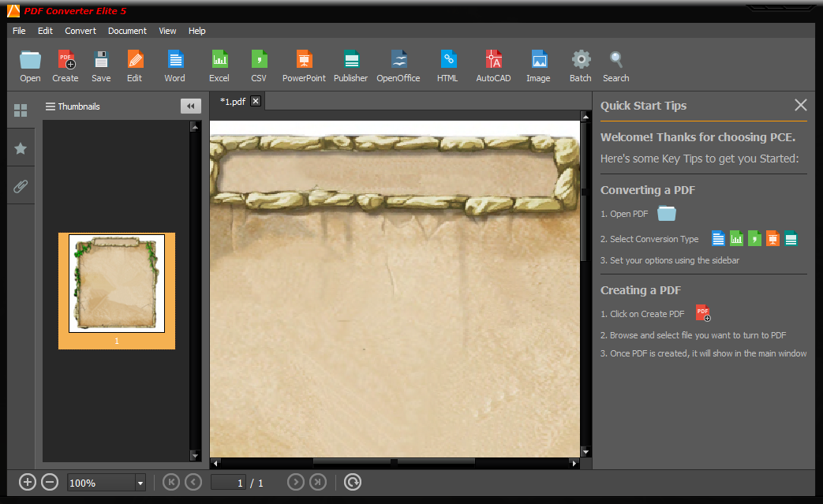Click the Create PDF icon in tips
823x504 pixels.
tap(703, 313)
